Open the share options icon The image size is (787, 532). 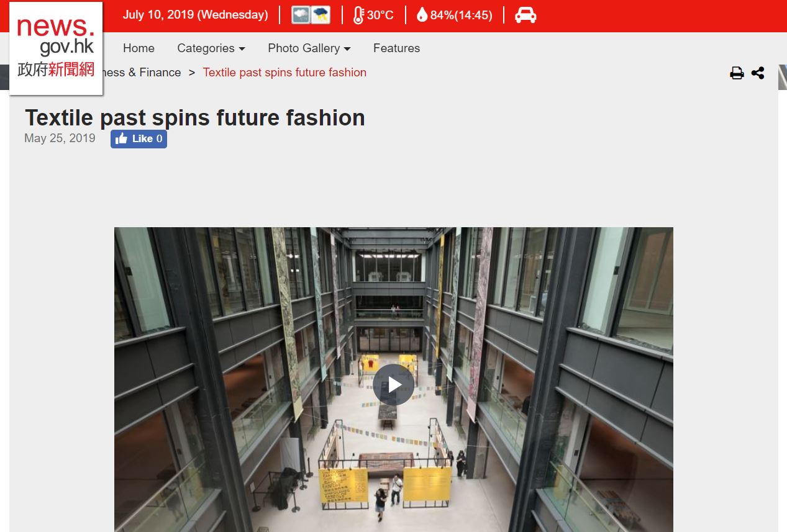pos(758,73)
